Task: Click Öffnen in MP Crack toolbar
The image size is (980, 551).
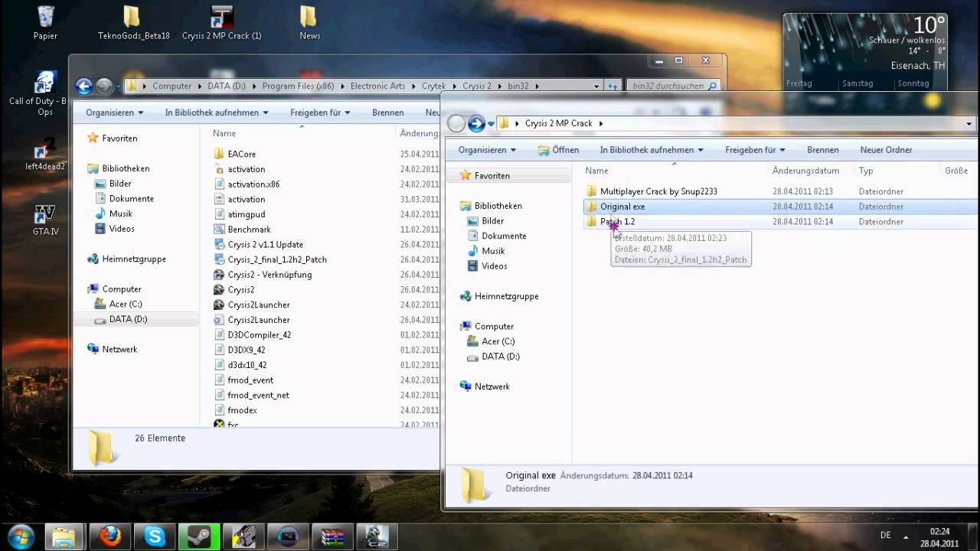Action: coord(558,150)
